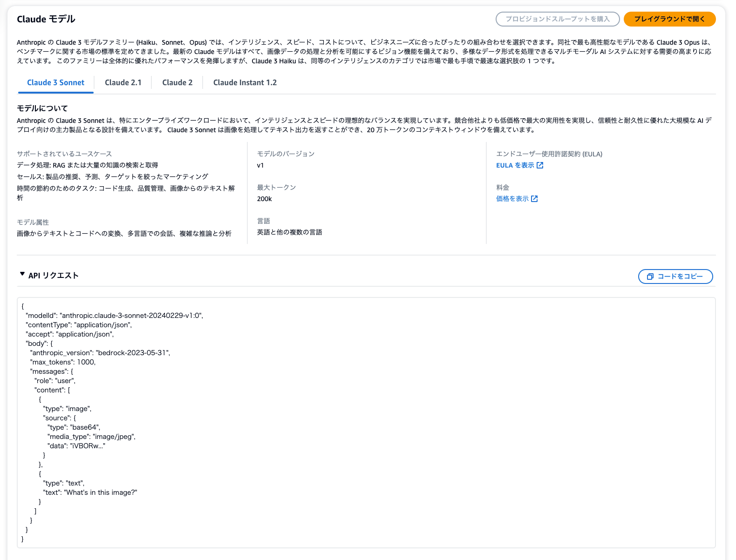736x560 pixels.
Task: Click the "max_tokens": 1000 code line
Action: [x=63, y=362]
